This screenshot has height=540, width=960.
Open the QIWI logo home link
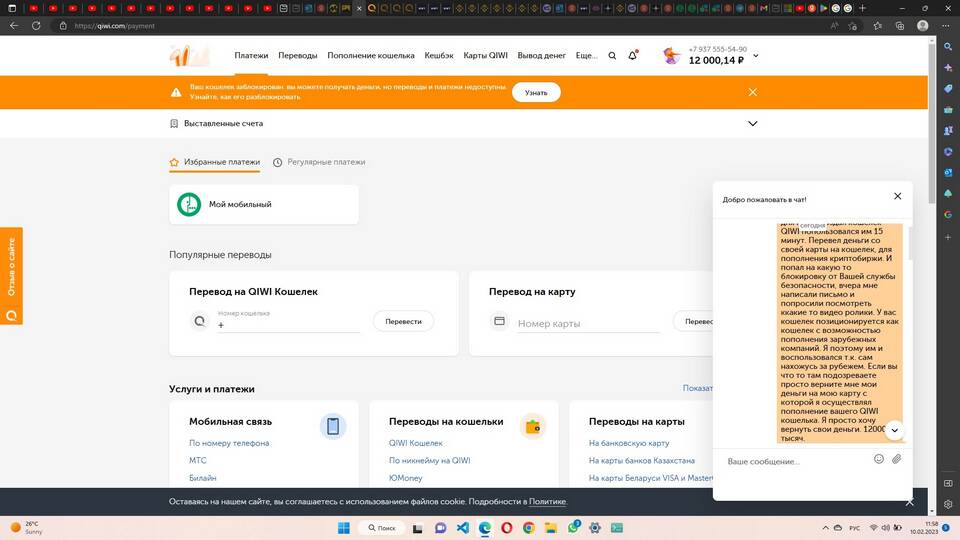tap(189, 55)
